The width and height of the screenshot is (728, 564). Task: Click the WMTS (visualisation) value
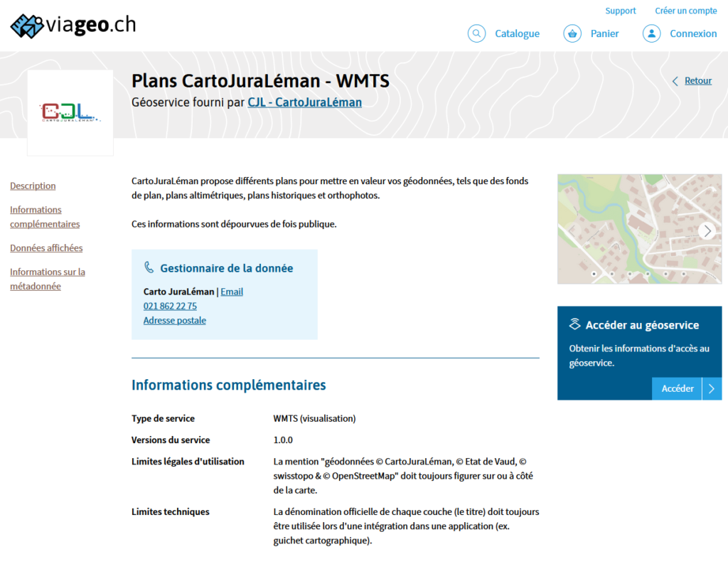click(x=314, y=419)
